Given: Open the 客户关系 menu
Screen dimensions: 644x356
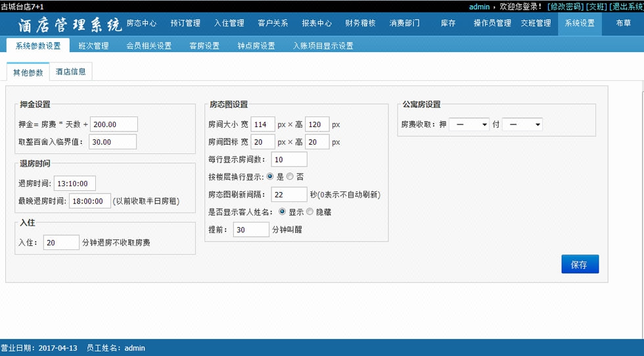Looking at the screenshot, I should pos(273,24).
